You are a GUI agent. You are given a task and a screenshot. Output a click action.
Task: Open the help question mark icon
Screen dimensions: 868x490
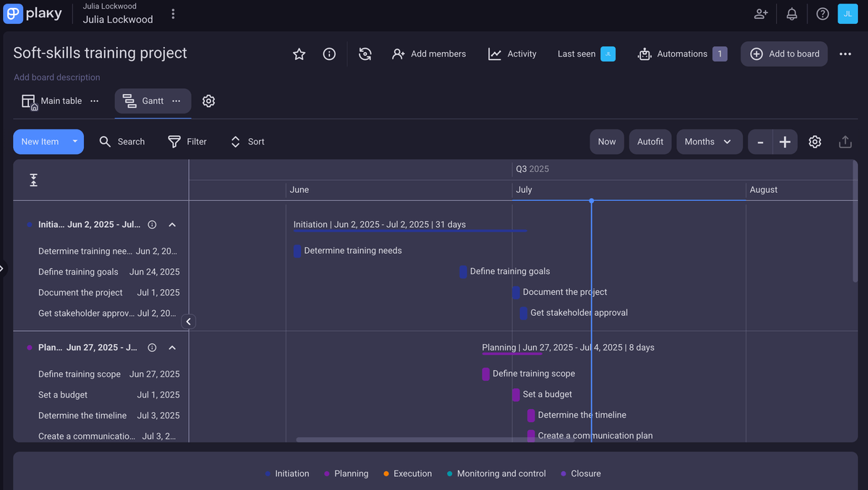(822, 14)
